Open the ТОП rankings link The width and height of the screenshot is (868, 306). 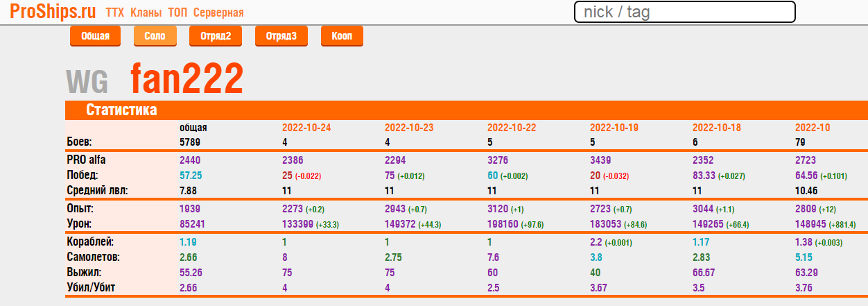(x=177, y=13)
